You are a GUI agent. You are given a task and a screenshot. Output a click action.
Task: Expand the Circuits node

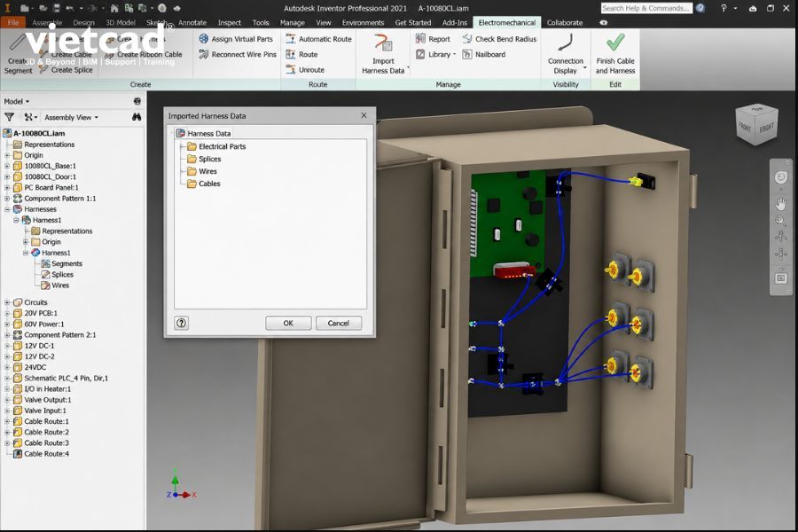point(7,301)
